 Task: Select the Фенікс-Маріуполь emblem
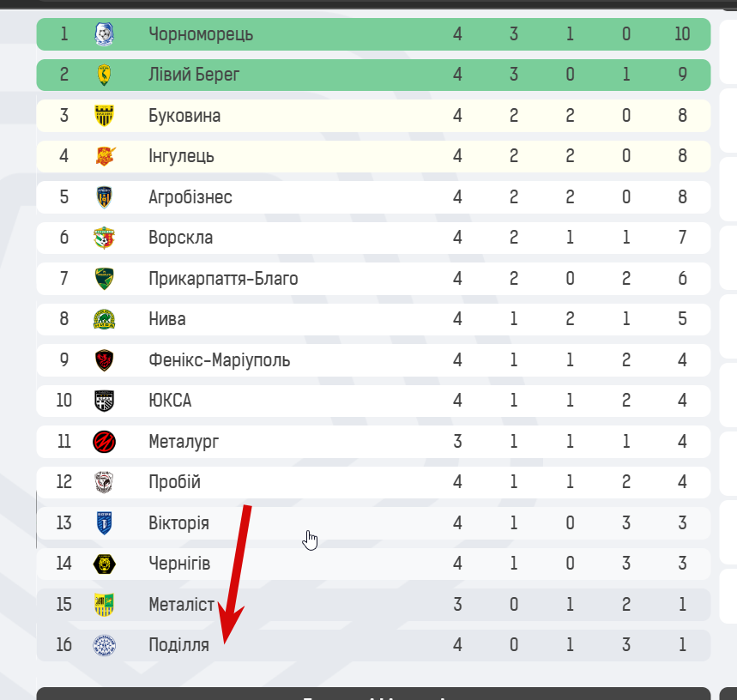pyautogui.click(x=105, y=360)
